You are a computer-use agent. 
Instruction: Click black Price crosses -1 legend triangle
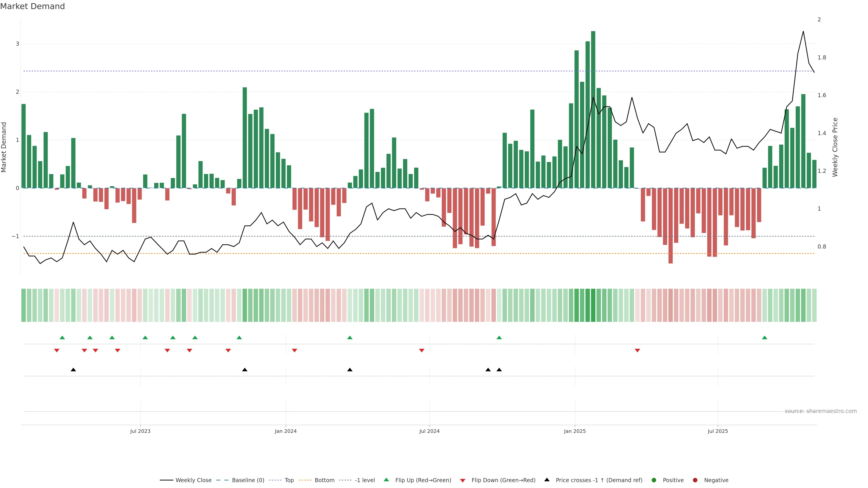tap(547, 480)
